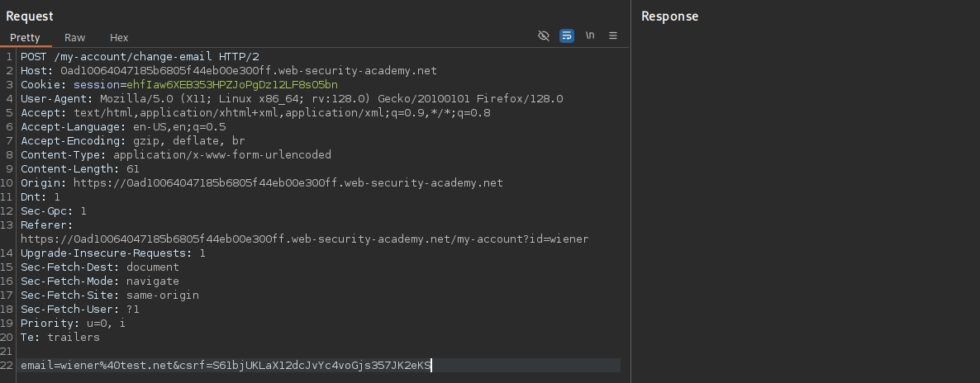
Task: Toggle show newline characters \n icon
Action: pos(590,36)
